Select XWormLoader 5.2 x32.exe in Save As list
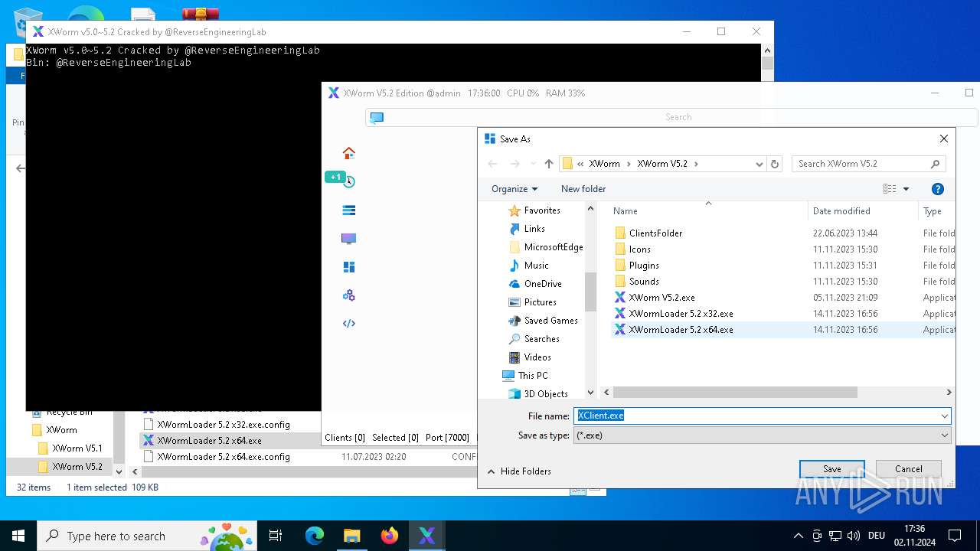The image size is (980, 551). pyautogui.click(x=681, y=314)
